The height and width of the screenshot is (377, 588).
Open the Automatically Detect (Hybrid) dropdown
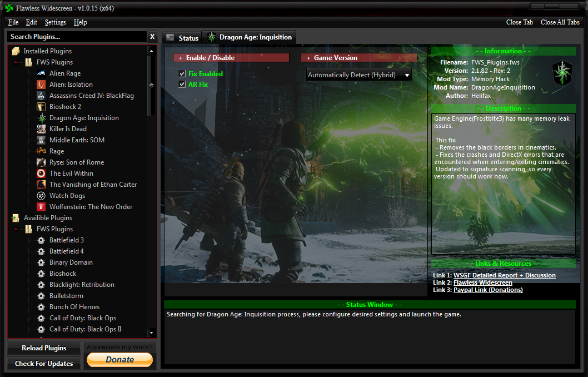(x=359, y=75)
